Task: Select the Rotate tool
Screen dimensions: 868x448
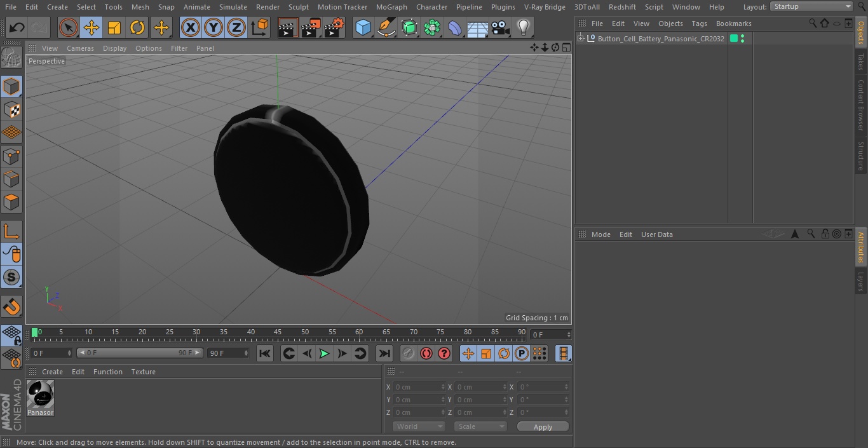Action: click(x=137, y=27)
